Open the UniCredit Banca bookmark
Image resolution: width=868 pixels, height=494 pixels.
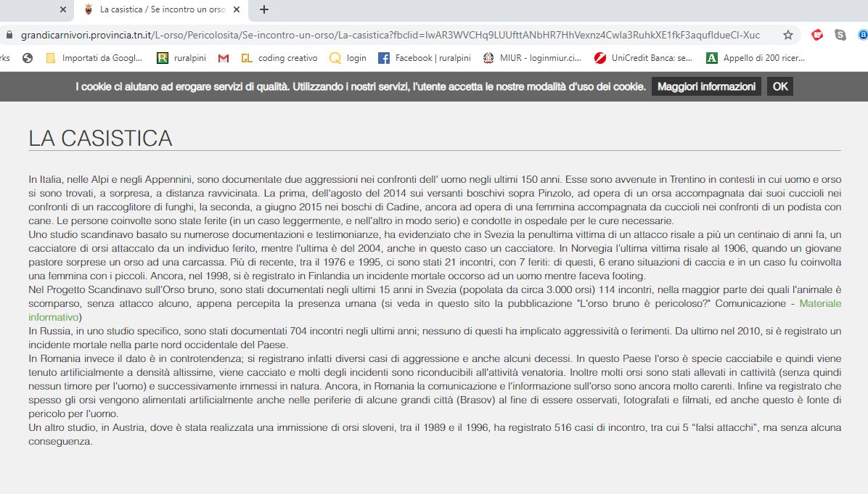coord(643,58)
